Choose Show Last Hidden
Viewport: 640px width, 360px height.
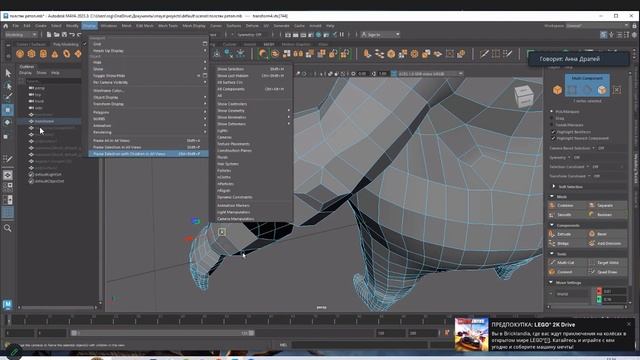[251, 76]
